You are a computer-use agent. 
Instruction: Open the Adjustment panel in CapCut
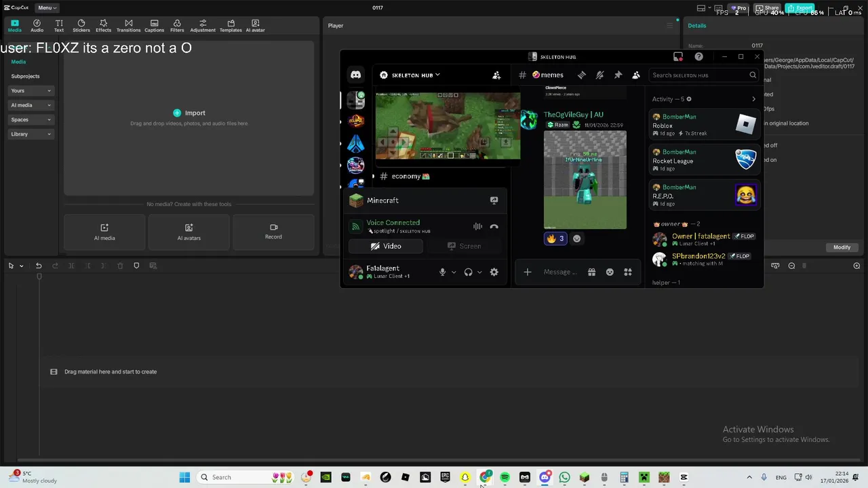[203, 26]
